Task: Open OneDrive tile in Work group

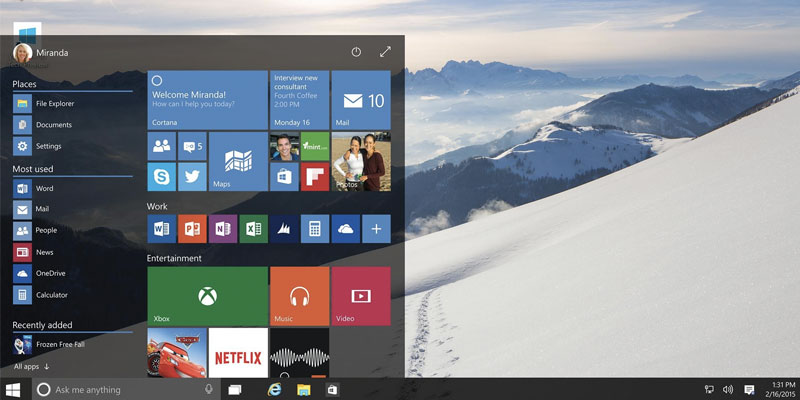Action: pyautogui.click(x=346, y=229)
